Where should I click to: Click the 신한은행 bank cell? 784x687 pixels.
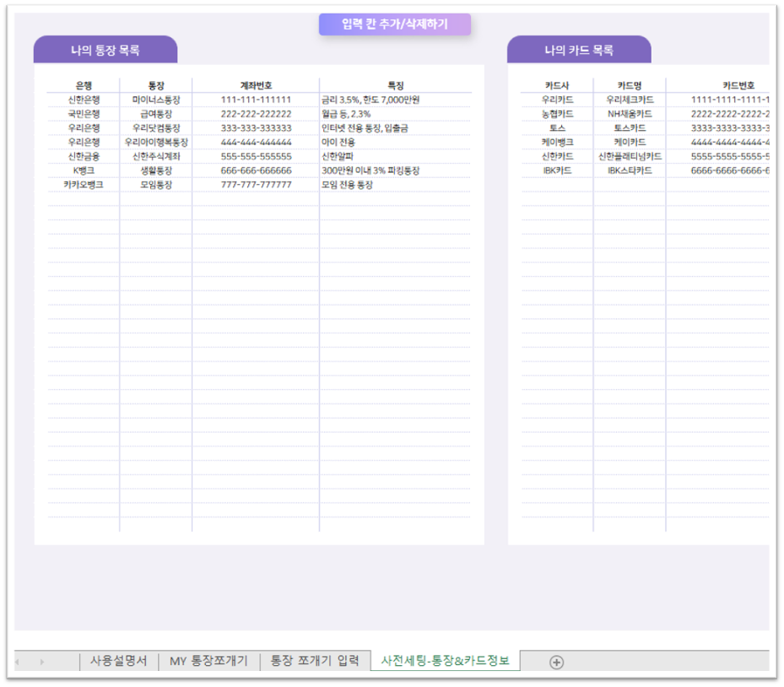84,100
